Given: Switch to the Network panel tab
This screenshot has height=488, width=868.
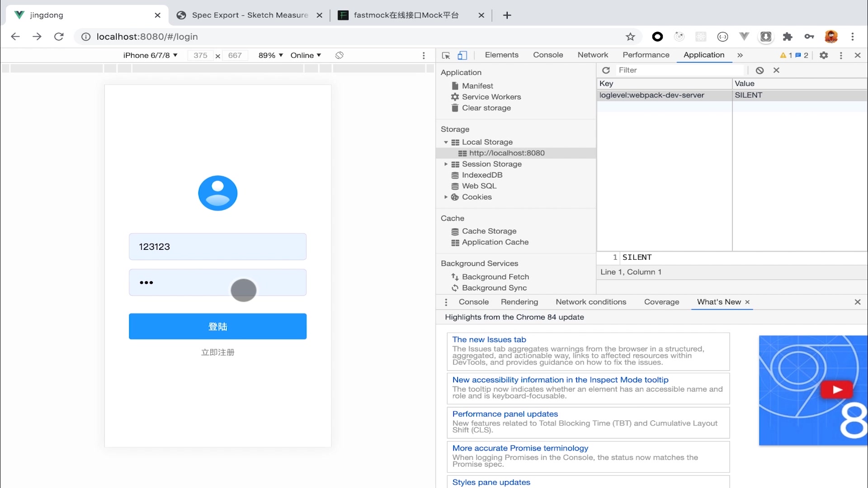Looking at the screenshot, I should click(x=593, y=55).
